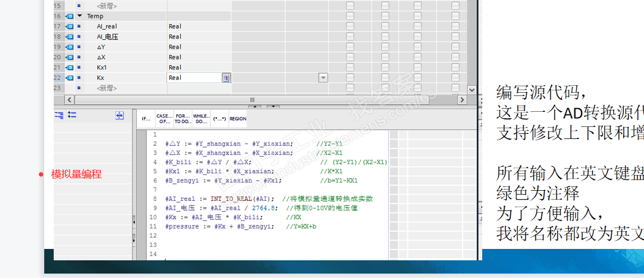This screenshot has width=644, height=278.
Task: Click code line 4 computing #K_bili
Action: (x=209, y=162)
